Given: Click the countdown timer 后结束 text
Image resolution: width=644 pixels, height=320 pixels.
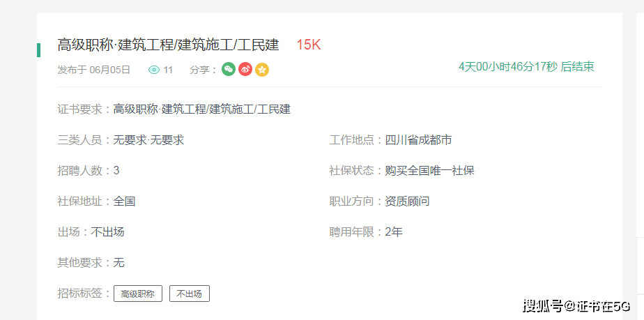Looking at the screenshot, I should (526, 67).
